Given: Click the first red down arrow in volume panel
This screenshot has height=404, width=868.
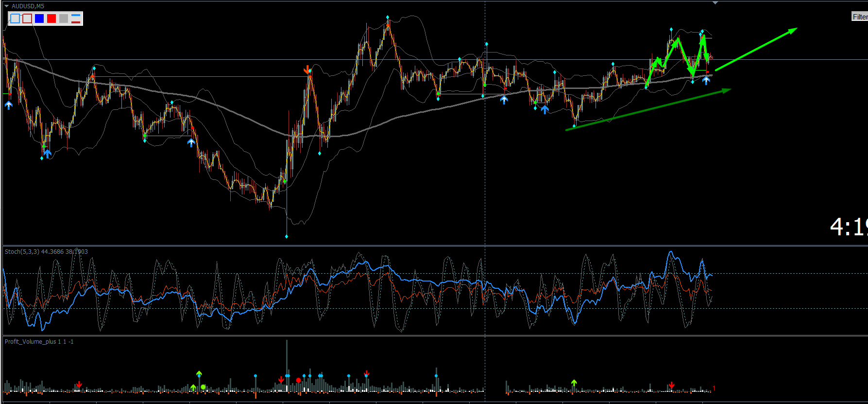Looking at the screenshot, I should tap(79, 385).
